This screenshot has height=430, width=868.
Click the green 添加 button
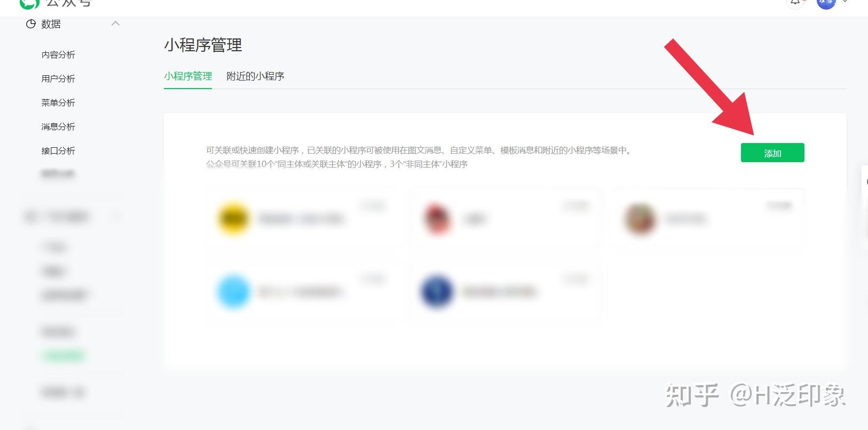click(772, 153)
